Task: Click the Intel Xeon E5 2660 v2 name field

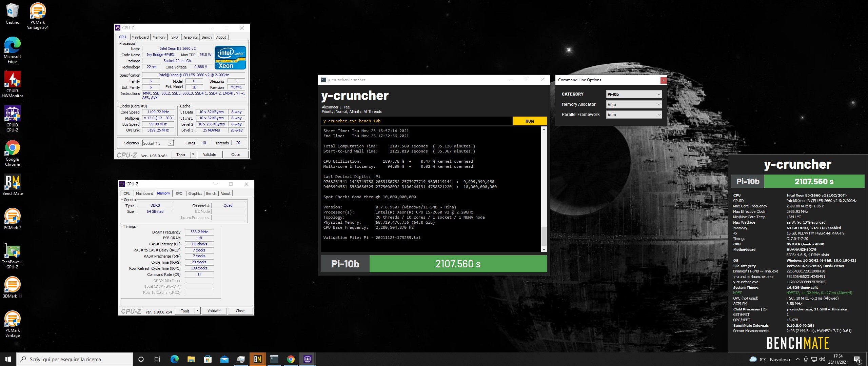Action: point(177,48)
